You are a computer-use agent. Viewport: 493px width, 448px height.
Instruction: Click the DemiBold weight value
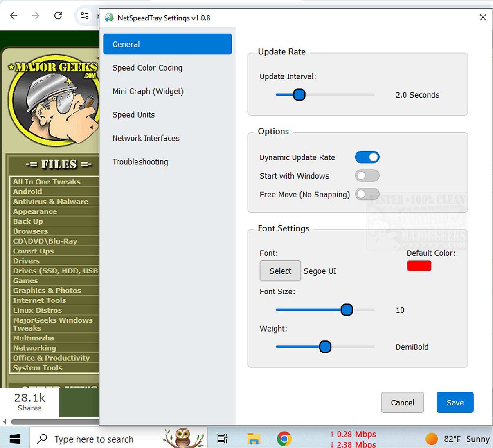click(412, 347)
